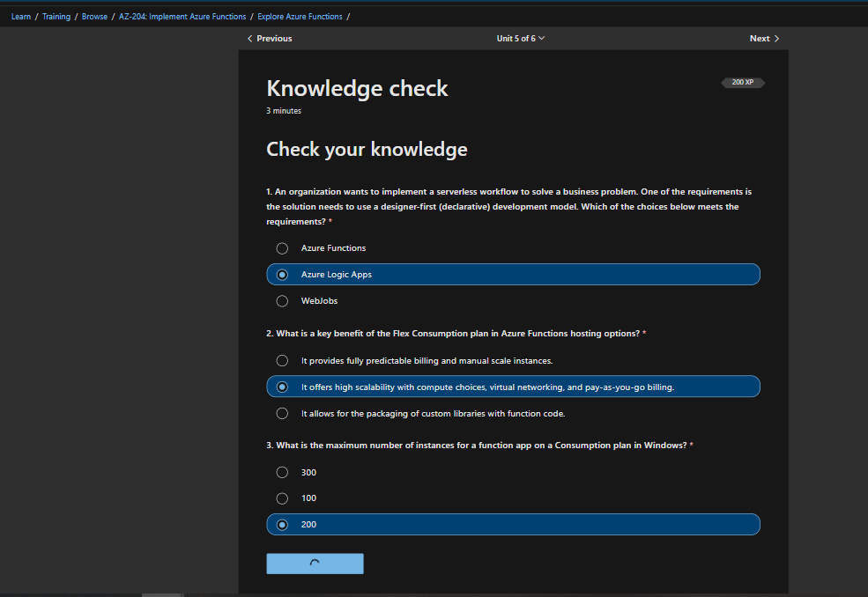Go to the Next unit
This screenshot has width=868, height=597.
[765, 38]
